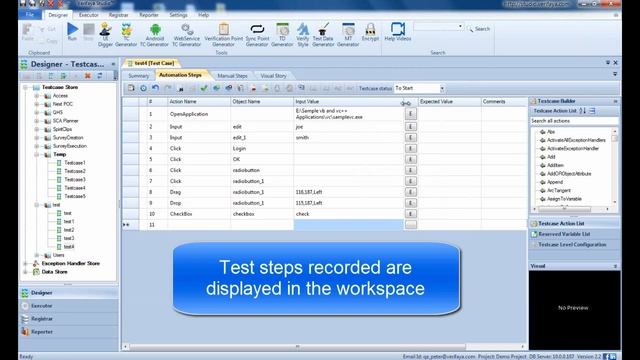This screenshot has width=640, height=360.
Task: Open the MT Generator tool
Action: pos(348,35)
